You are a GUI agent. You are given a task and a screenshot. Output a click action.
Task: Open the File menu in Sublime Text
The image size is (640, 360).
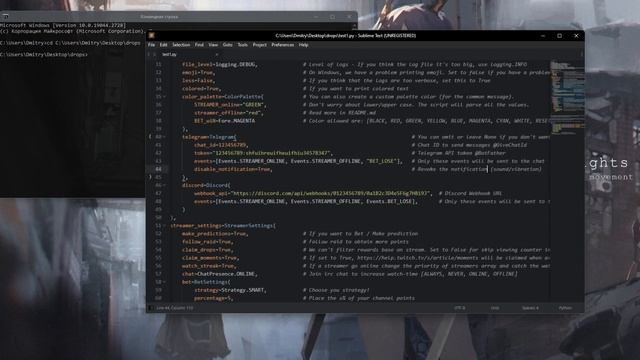coord(151,45)
